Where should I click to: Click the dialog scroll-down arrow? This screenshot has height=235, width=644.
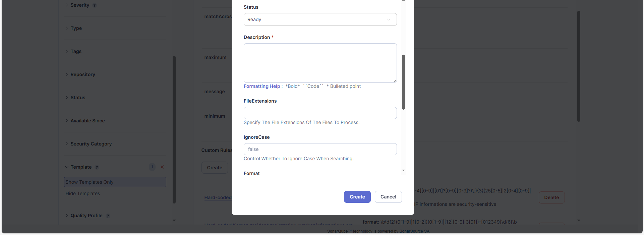pos(403,171)
